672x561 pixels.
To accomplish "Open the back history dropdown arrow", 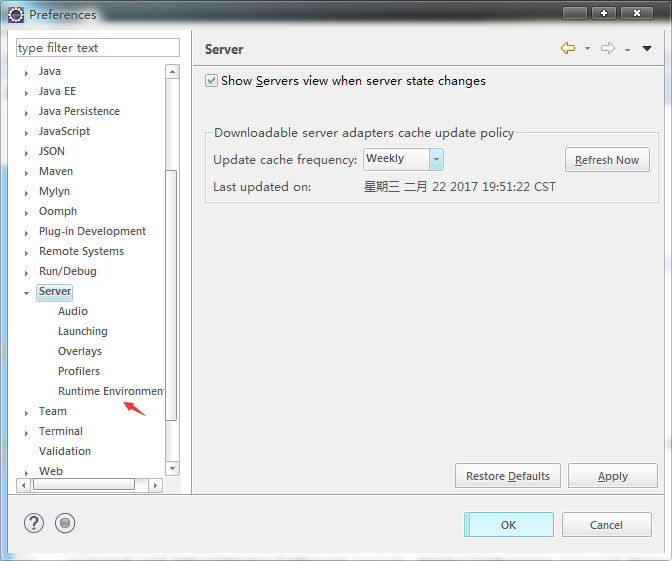I will click(x=587, y=48).
